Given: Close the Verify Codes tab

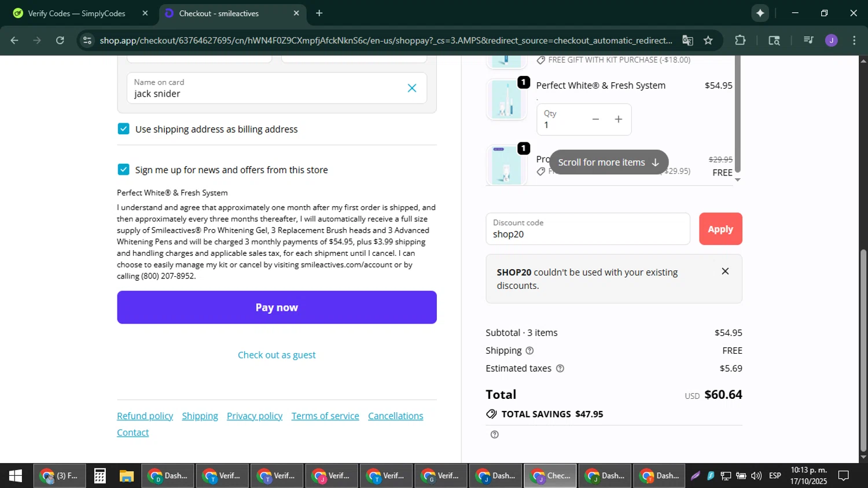Looking at the screenshot, I should click(145, 13).
